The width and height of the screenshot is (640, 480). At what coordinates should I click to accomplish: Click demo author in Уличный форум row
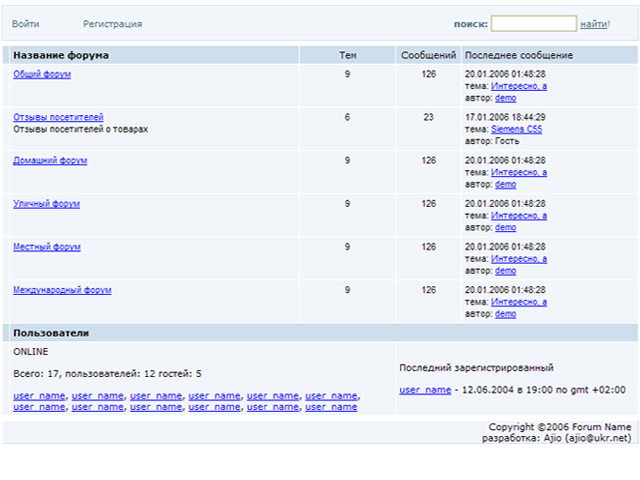(x=505, y=228)
